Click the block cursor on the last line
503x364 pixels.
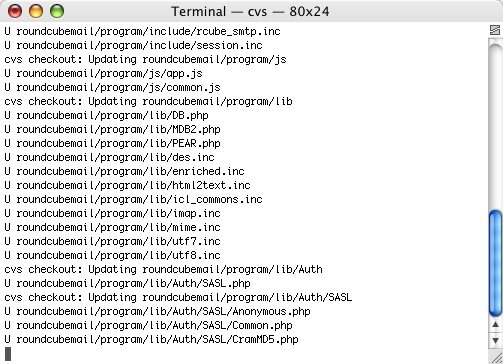(8, 354)
